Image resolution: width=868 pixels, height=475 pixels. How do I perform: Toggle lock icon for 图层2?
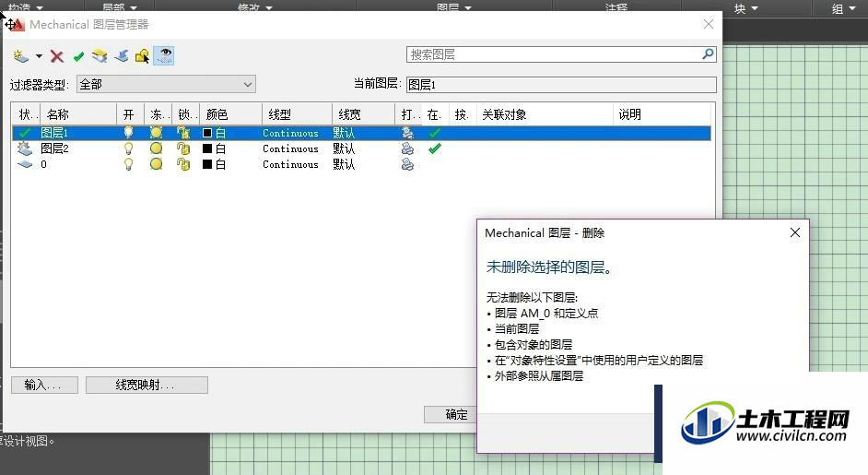(x=183, y=148)
